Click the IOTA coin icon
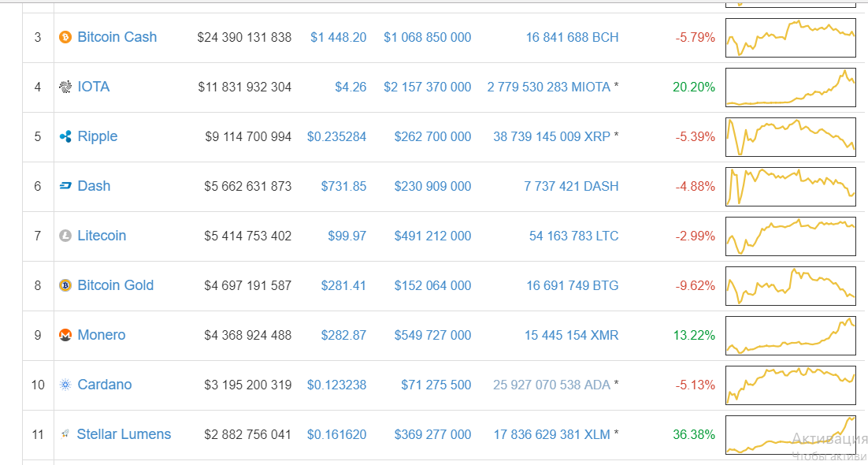The width and height of the screenshot is (868, 465). pos(65,87)
